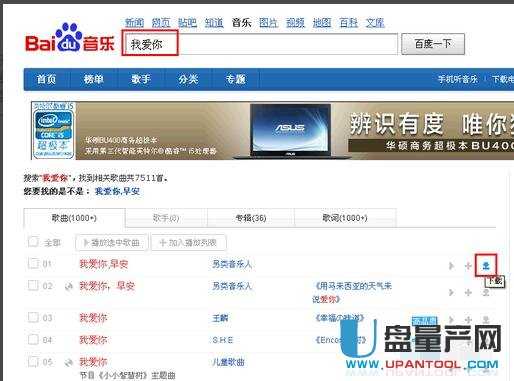
Task: Switch to the 歌曲(1000+) tab
Action: [x=74, y=218]
